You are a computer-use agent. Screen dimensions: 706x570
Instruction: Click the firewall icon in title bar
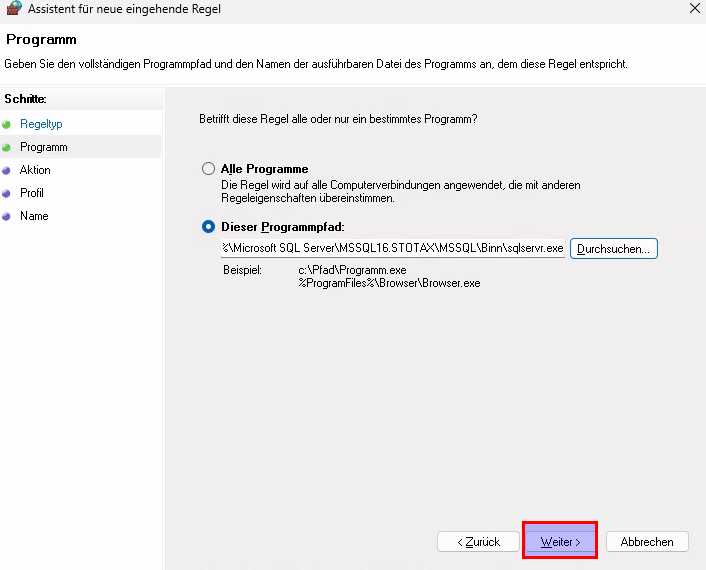[x=13, y=9]
